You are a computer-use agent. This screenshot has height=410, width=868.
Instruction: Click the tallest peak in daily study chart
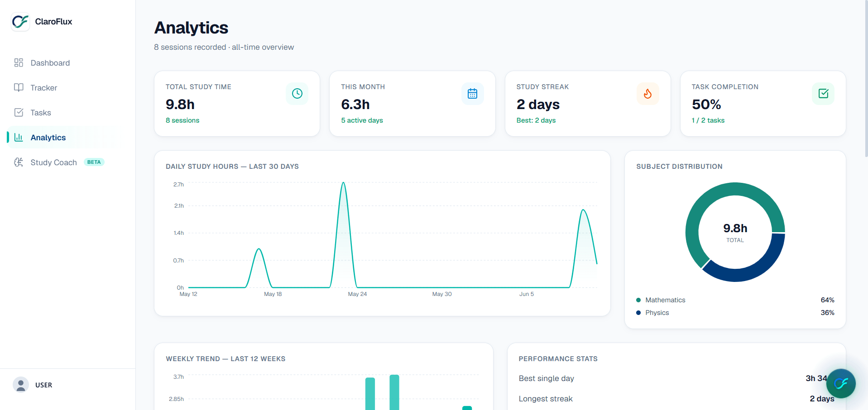(344, 183)
